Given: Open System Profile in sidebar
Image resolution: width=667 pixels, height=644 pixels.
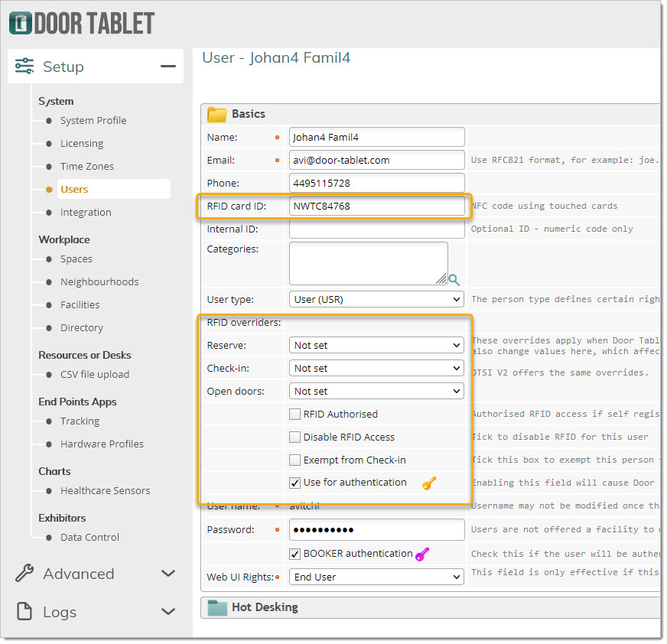Looking at the screenshot, I should [x=93, y=120].
